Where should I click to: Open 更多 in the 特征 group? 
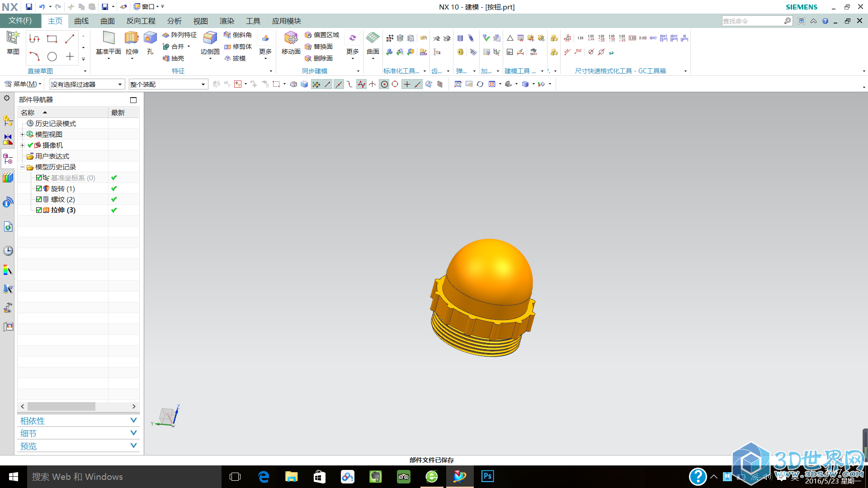265,46
